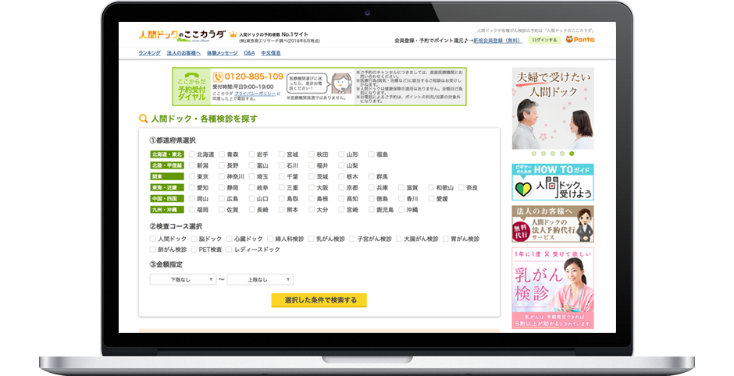The height and width of the screenshot is (376, 734).
Task: Open the ランキング nav link
Action: tap(149, 53)
